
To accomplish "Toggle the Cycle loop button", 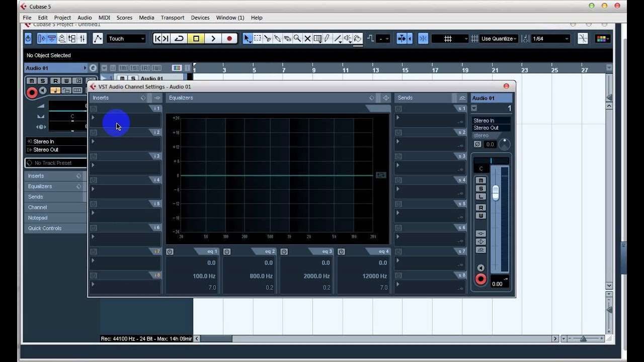I will (x=179, y=39).
